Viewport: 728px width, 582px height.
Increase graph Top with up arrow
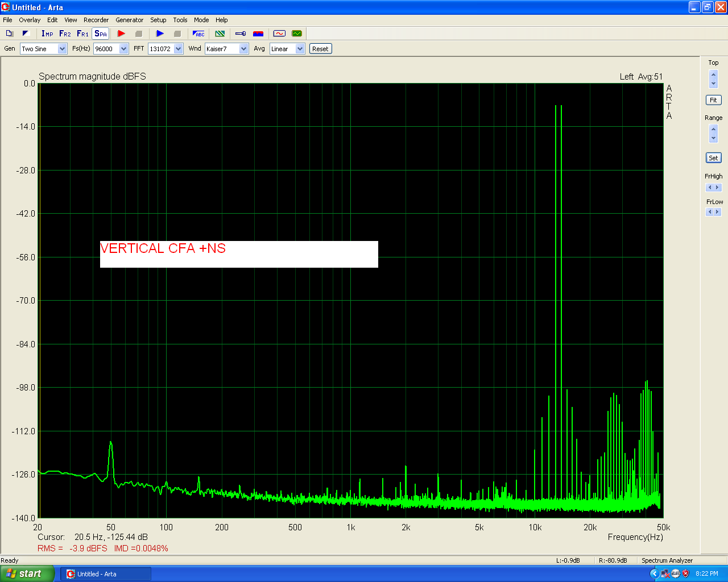click(713, 75)
